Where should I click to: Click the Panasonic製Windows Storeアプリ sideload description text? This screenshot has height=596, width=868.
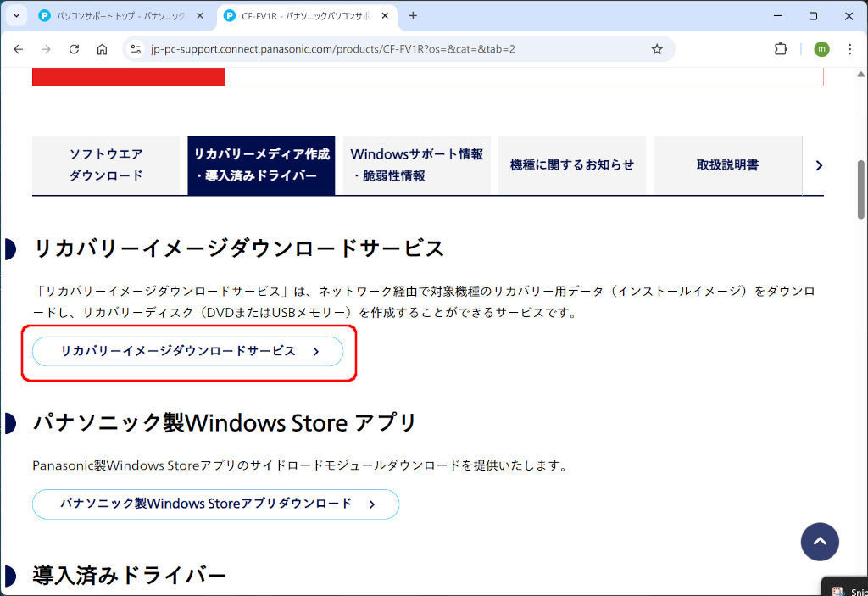point(301,465)
